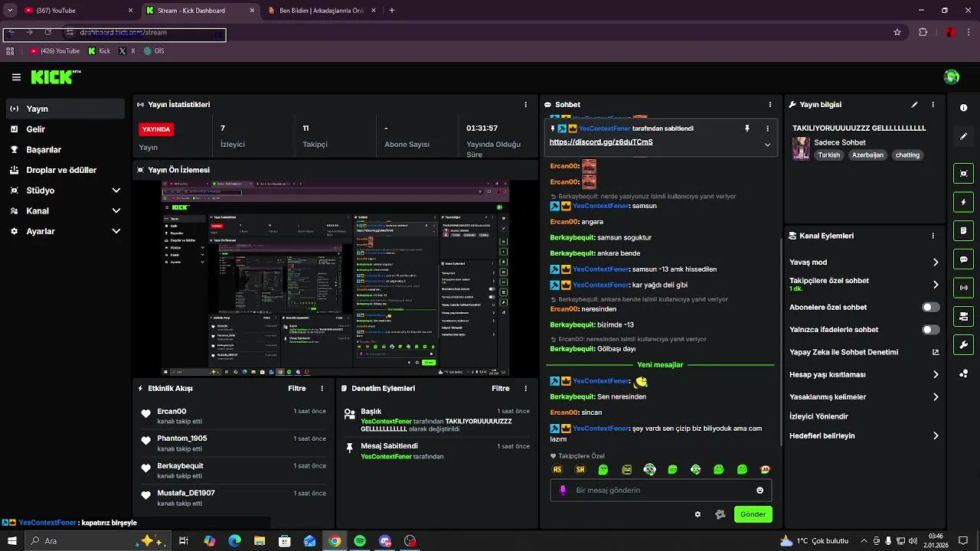Open pinned message three-dot menu
The image size is (980, 551).
768,129
